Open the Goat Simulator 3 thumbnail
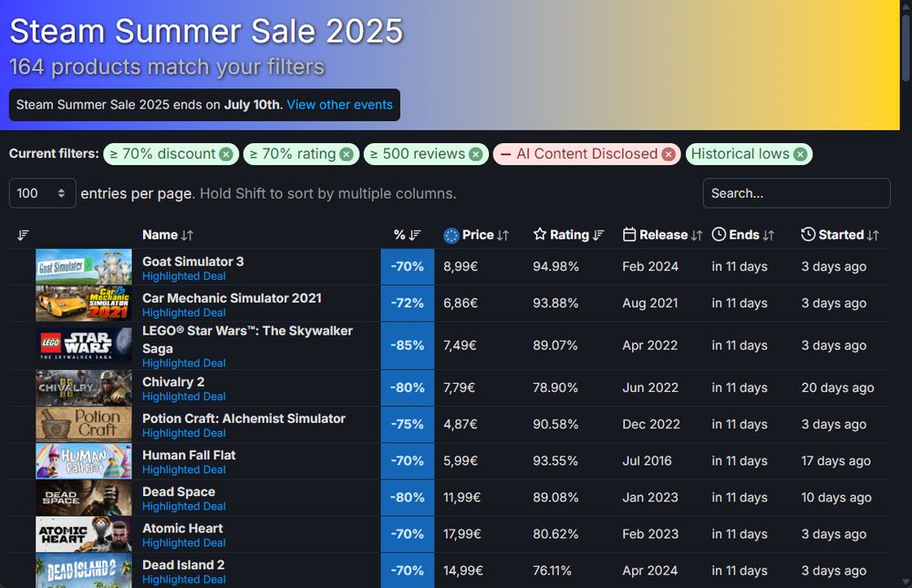 point(84,267)
